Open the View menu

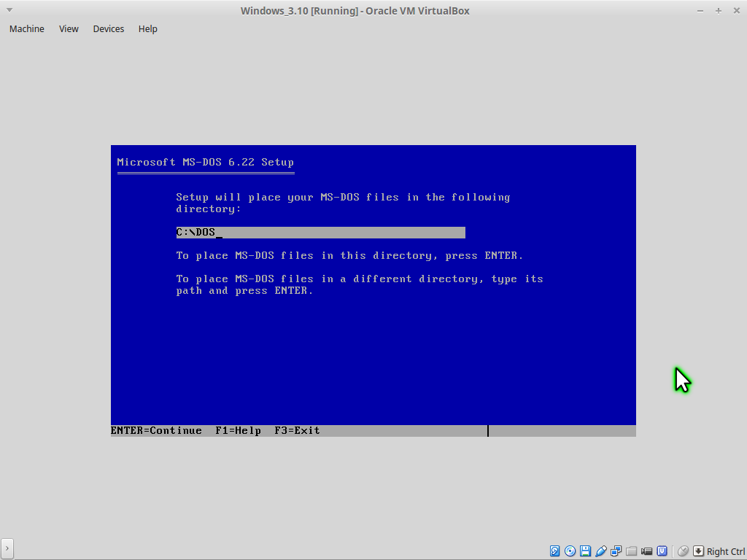[69, 29]
